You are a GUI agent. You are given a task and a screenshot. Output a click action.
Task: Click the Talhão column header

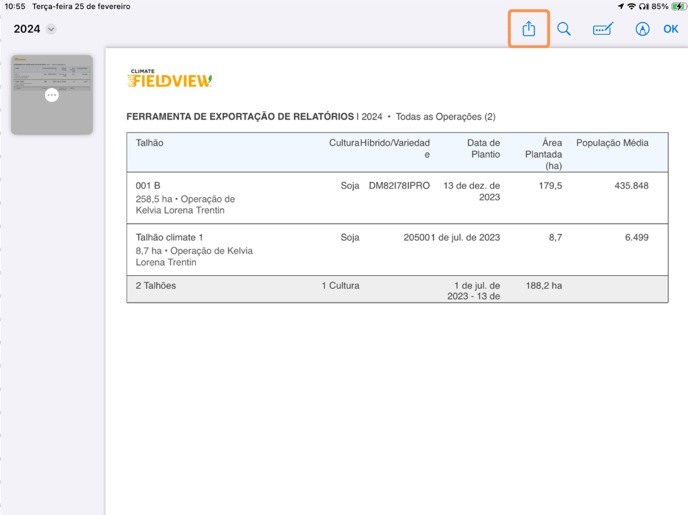click(149, 143)
